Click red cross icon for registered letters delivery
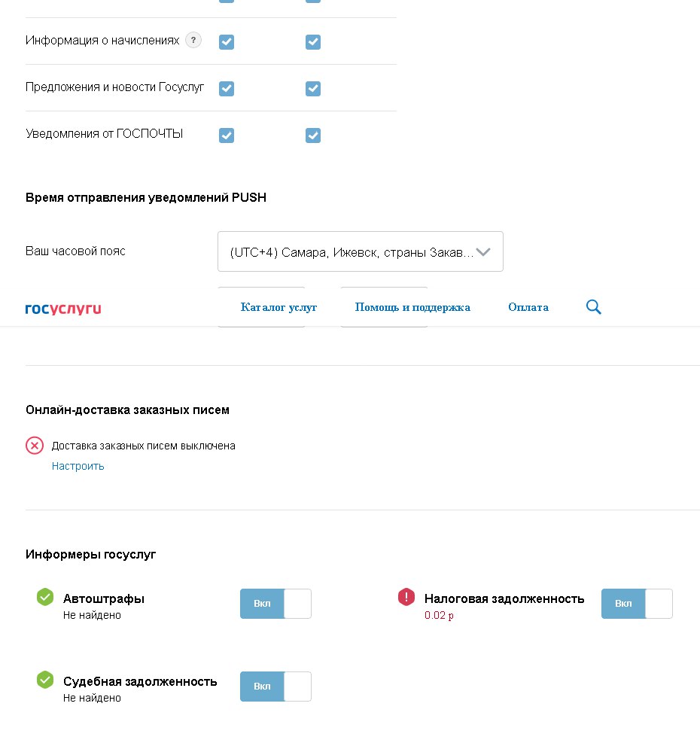 click(35, 446)
